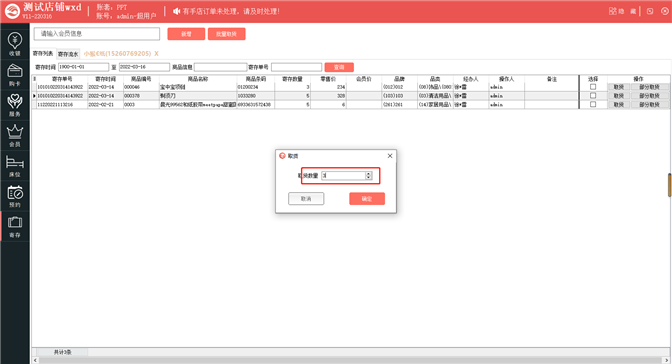
Task: Open the 会员 member crown icon
Action: click(15, 135)
